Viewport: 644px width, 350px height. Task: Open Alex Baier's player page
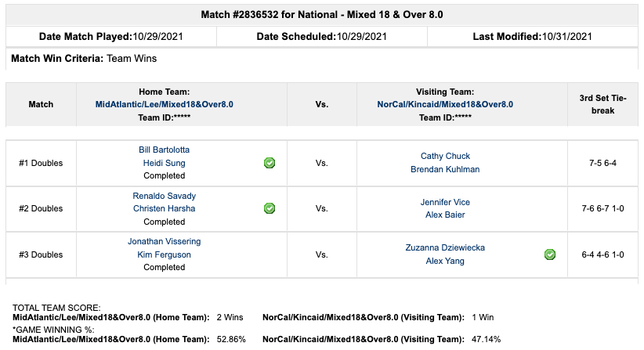pos(445,215)
